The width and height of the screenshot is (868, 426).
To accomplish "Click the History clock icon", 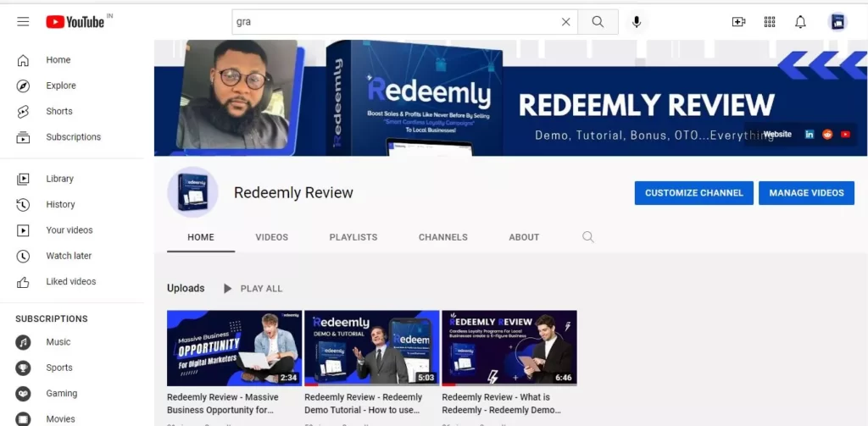I will 23,205.
